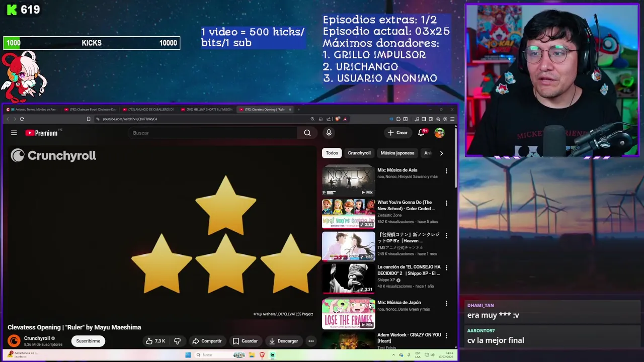Screen dimensions: 644x362
Task: Open options for Adam Warlock video
Action: pyautogui.click(x=446, y=336)
